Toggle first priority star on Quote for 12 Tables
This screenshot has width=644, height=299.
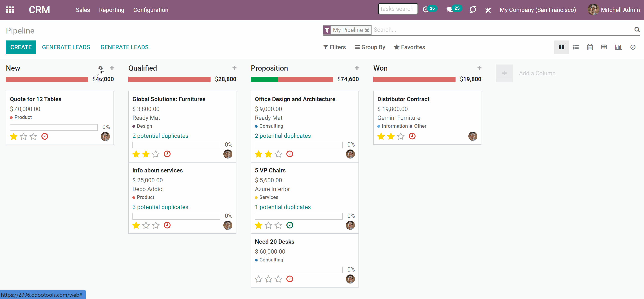[14, 136]
